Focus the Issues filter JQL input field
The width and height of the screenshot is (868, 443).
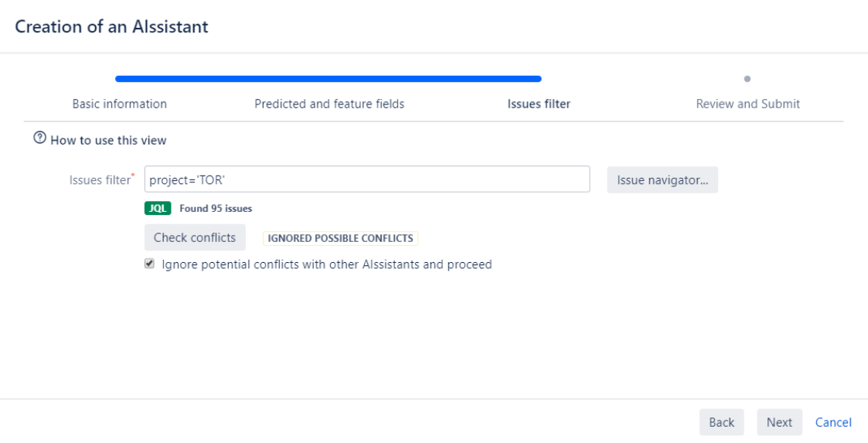click(x=367, y=180)
